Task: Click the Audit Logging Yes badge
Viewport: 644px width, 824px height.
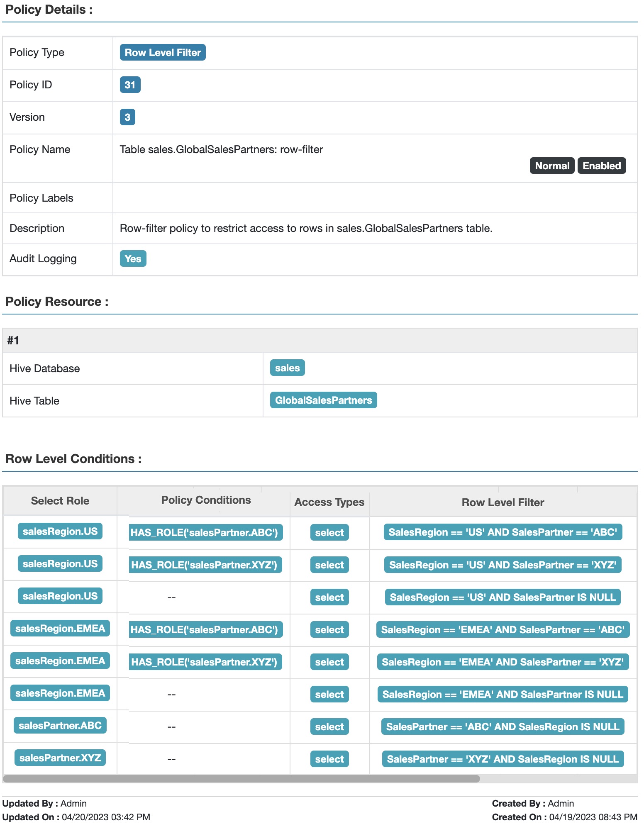Action: 133,259
